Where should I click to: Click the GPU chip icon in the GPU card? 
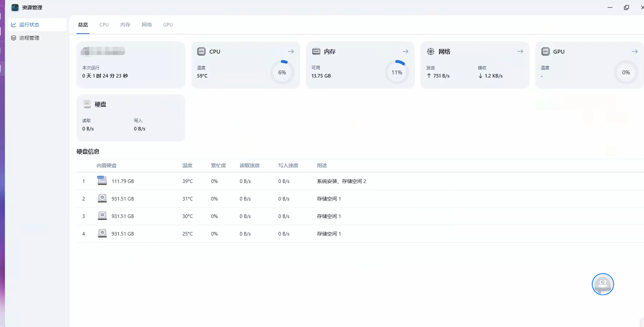(x=545, y=51)
